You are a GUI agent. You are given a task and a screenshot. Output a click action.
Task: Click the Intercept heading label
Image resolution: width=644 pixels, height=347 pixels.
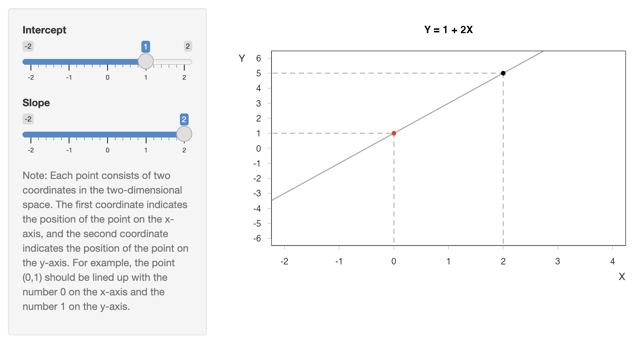[x=44, y=30]
